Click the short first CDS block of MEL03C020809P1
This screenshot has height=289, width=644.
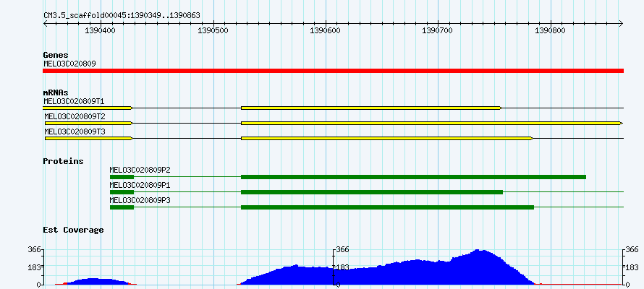[x=122, y=192]
